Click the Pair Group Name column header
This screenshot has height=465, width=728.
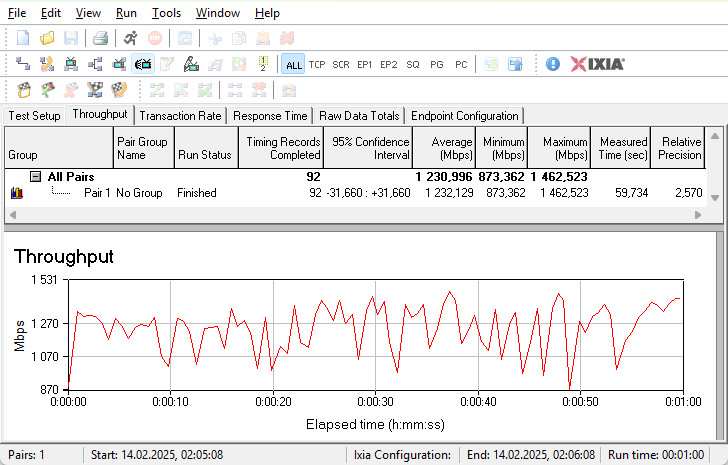pyautogui.click(x=144, y=148)
